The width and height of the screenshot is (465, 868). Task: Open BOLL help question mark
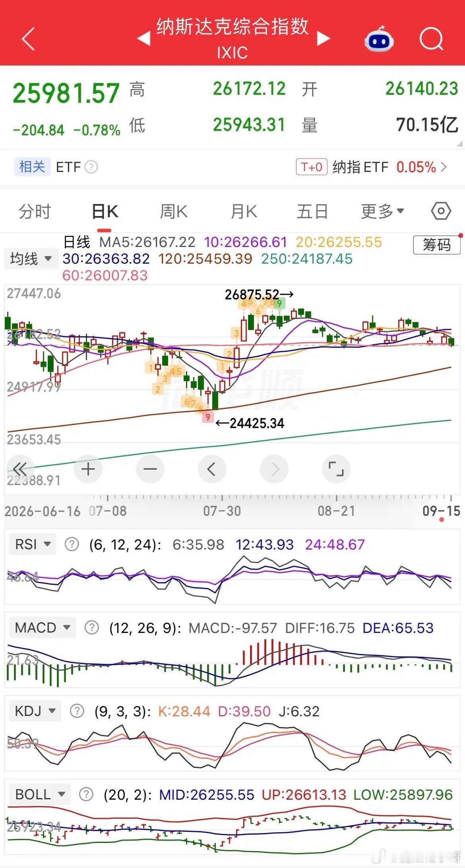[86, 795]
